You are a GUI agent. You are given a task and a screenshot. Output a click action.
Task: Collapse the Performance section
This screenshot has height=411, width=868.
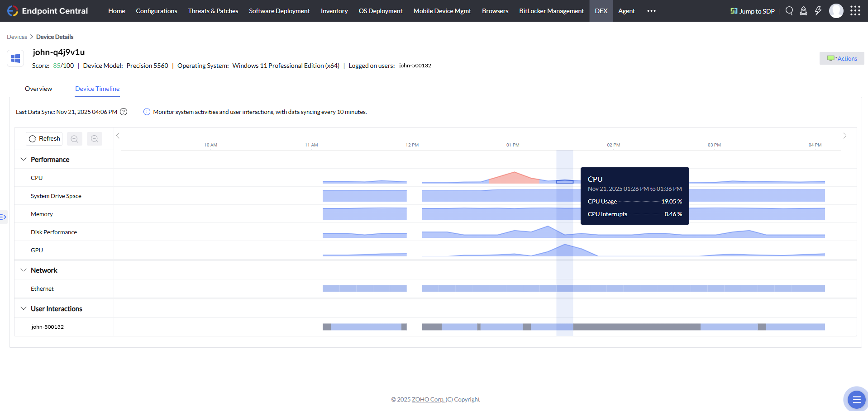(24, 159)
